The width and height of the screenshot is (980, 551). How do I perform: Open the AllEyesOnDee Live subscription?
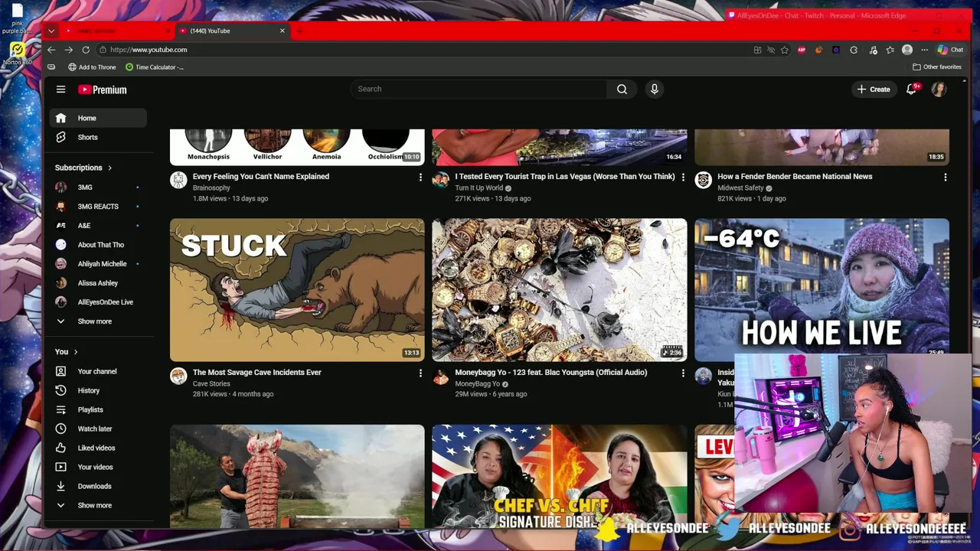pos(98,302)
